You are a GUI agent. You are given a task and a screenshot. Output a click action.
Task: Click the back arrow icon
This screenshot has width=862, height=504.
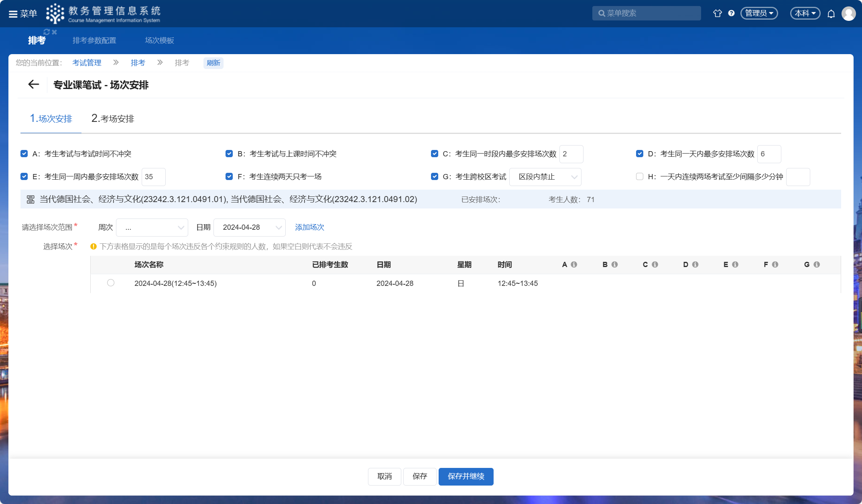[x=34, y=85]
